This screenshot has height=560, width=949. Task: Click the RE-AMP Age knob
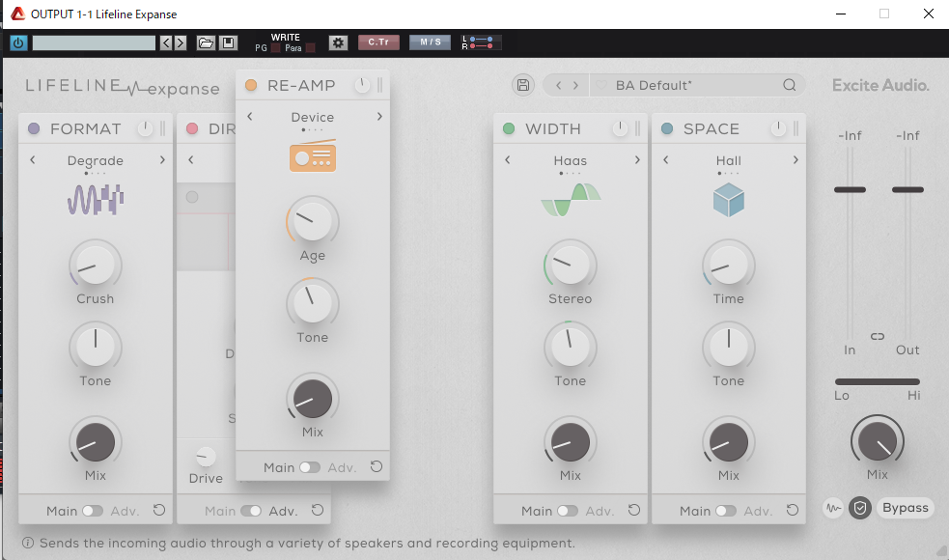click(x=312, y=221)
